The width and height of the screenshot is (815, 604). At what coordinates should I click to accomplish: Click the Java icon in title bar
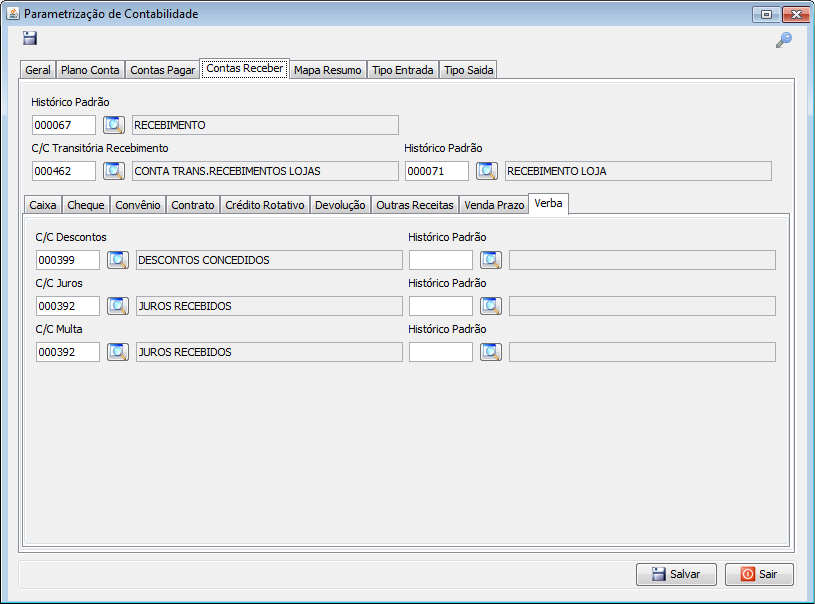point(13,14)
